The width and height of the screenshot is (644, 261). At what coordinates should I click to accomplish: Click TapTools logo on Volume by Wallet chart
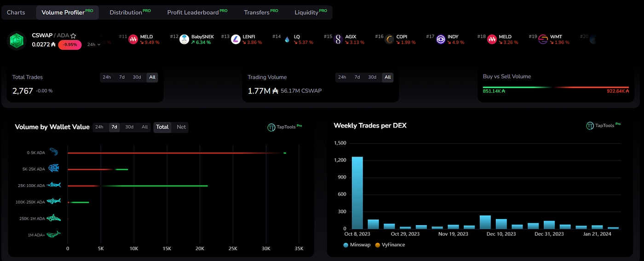[x=271, y=127]
